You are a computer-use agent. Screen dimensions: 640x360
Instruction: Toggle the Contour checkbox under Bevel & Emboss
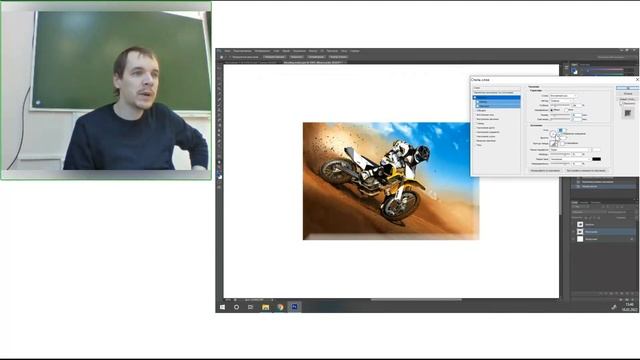[478, 102]
